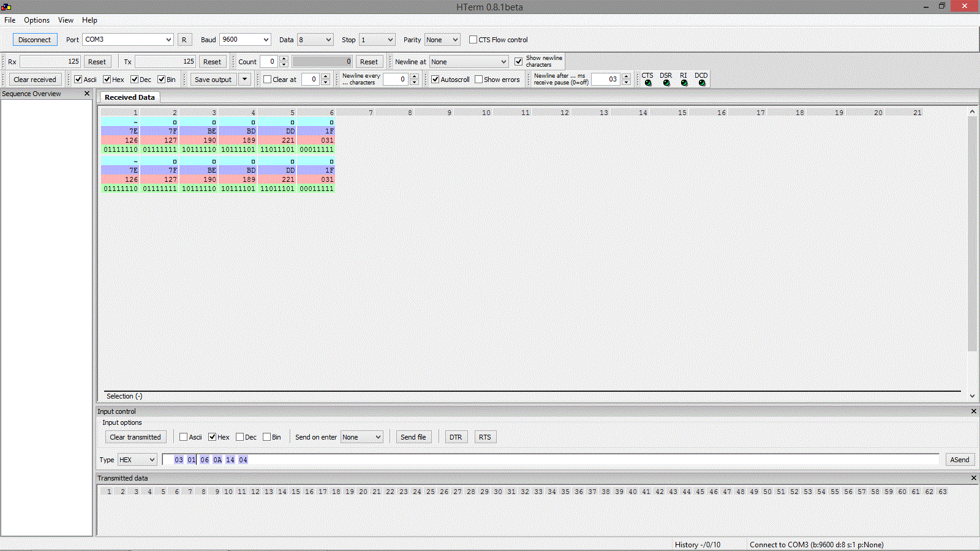Open the View menu

point(66,20)
